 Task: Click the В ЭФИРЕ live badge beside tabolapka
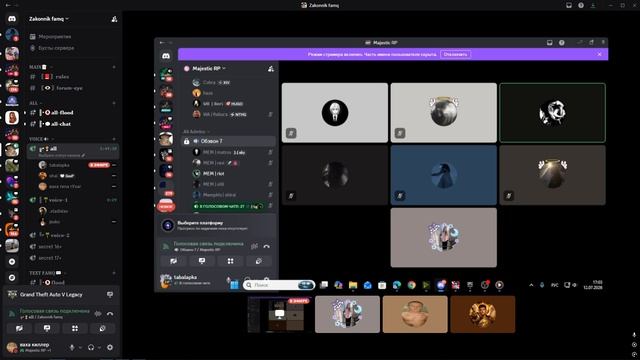pos(99,165)
